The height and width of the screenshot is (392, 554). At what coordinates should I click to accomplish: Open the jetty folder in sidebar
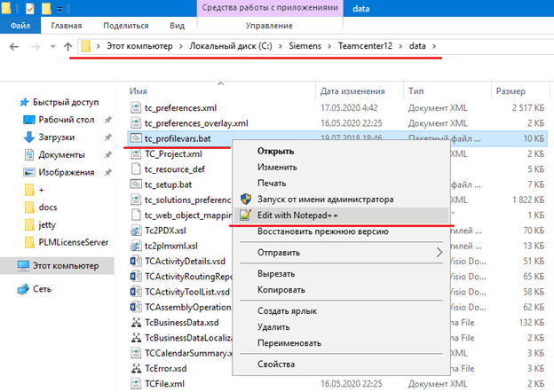tap(47, 224)
